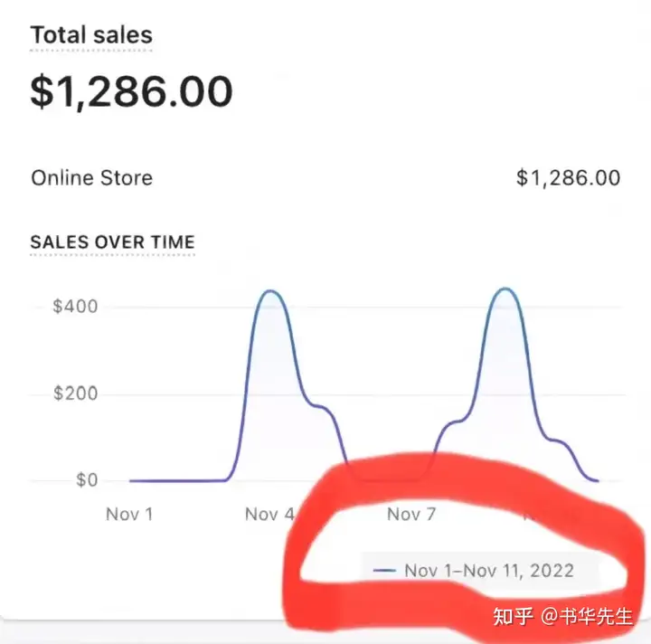This screenshot has height=644, width=651.
Task: Click the shoulder of curve after first peak
Action: click(320, 406)
